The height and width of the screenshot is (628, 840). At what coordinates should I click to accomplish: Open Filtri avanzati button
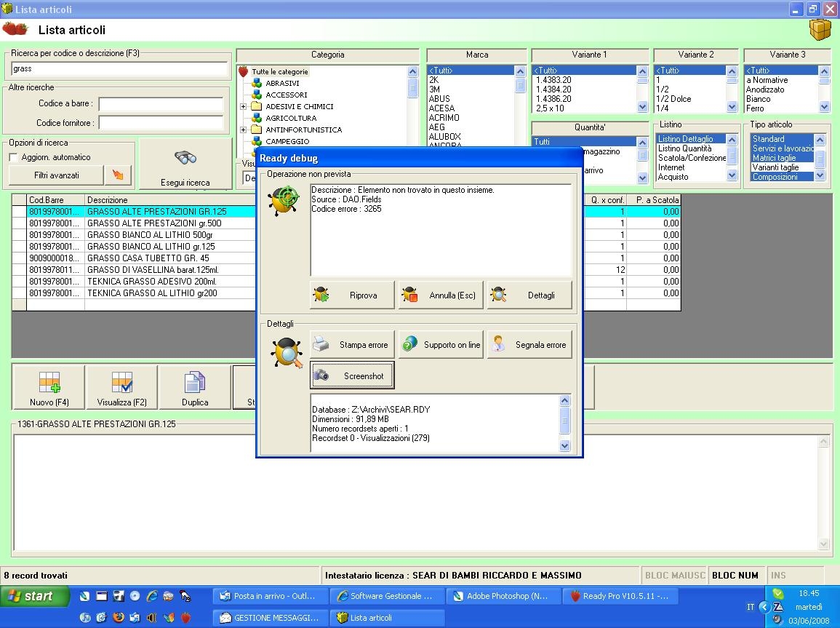[56, 175]
